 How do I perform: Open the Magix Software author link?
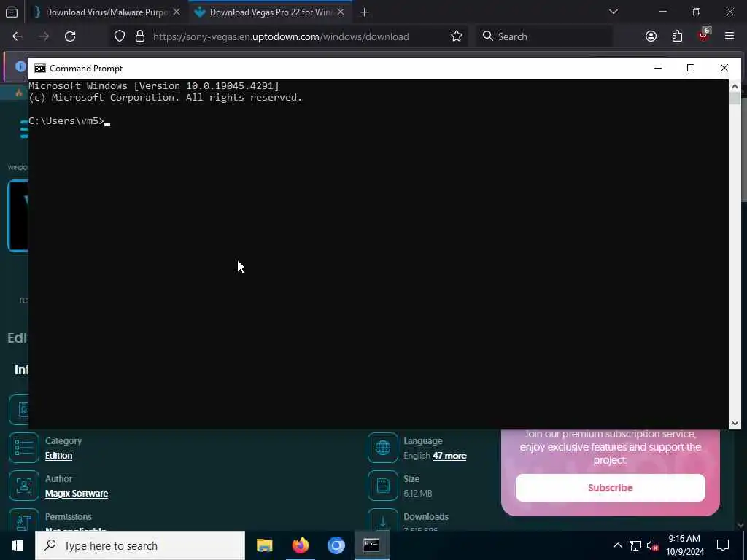[x=77, y=494]
